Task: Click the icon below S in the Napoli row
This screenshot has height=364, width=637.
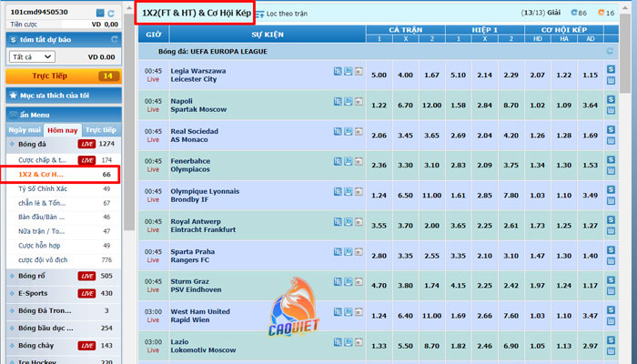Action: pyautogui.click(x=611, y=110)
